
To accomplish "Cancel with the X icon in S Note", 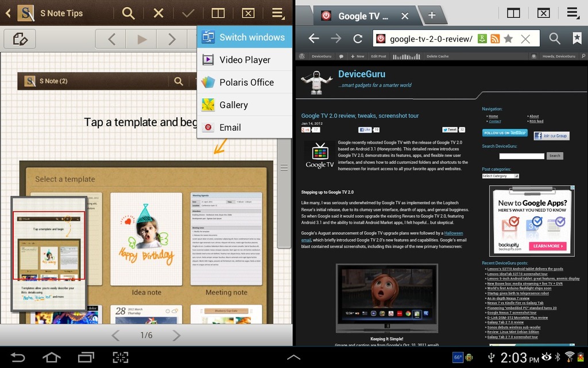I will tap(158, 13).
